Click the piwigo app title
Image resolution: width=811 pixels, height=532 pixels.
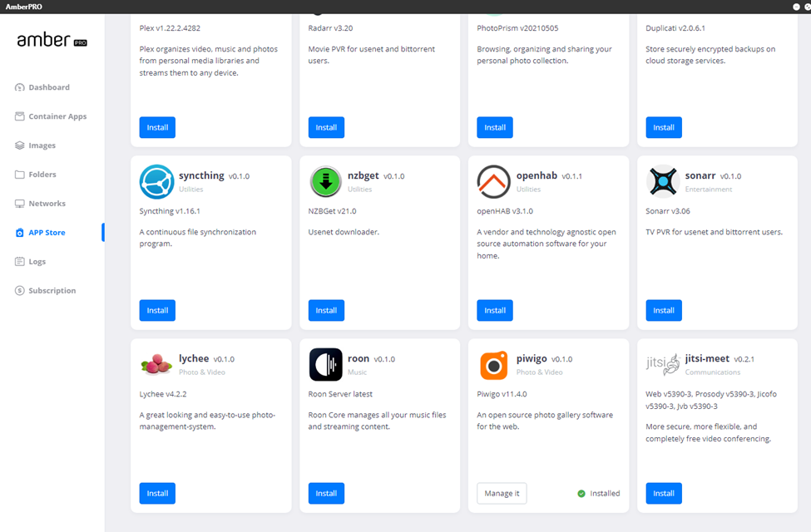click(x=532, y=359)
